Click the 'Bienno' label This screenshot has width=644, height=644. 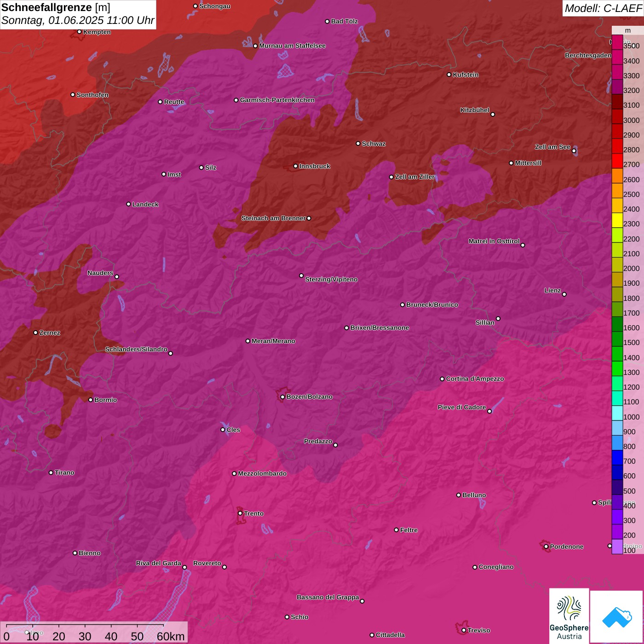pyautogui.click(x=89, y=553)
